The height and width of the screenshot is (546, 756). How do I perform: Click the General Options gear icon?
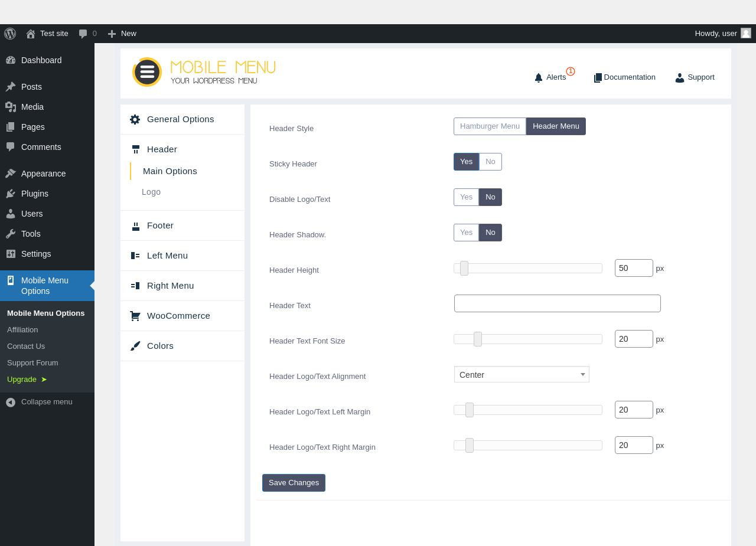pos(135,119)
